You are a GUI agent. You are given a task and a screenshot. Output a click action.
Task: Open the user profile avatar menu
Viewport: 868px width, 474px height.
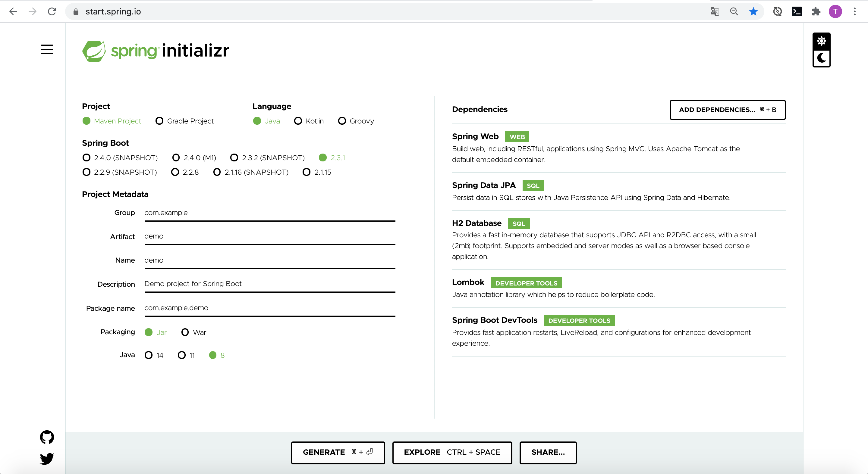tap(835, 11)
